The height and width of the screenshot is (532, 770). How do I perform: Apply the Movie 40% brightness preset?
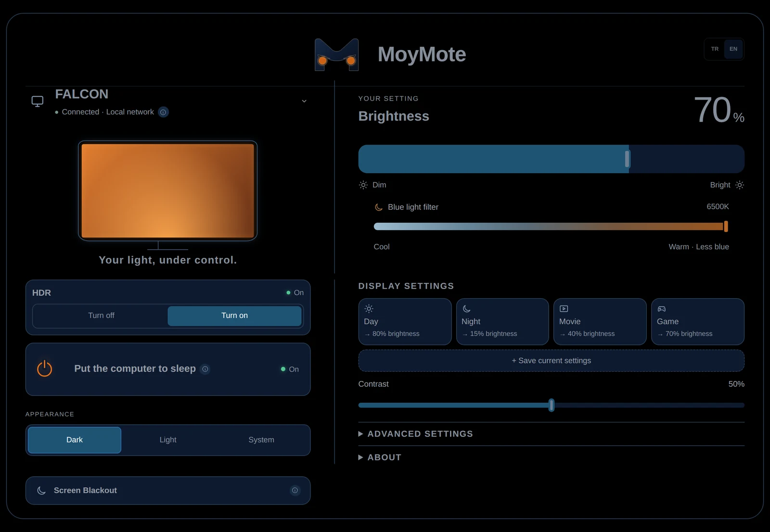[x=600, y=321]
